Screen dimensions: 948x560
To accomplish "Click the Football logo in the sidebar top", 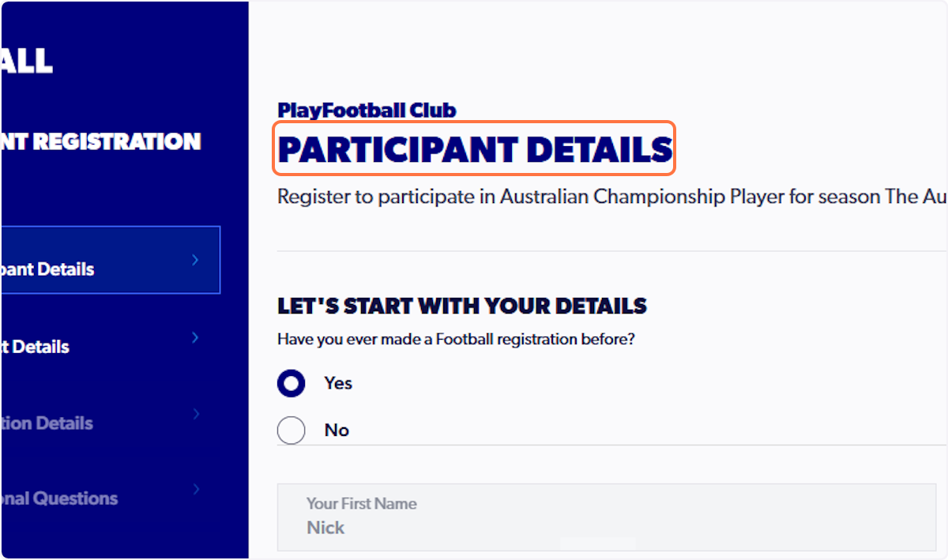I will point(27,61).
